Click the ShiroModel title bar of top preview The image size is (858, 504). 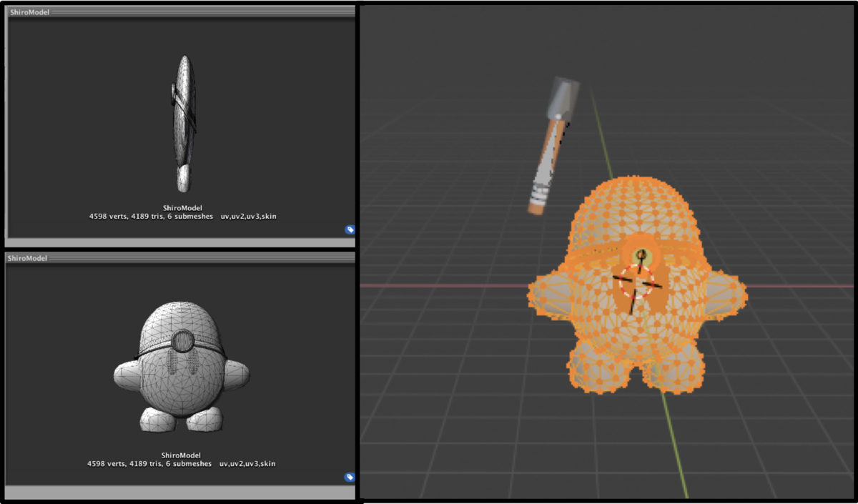click(181, 12)
